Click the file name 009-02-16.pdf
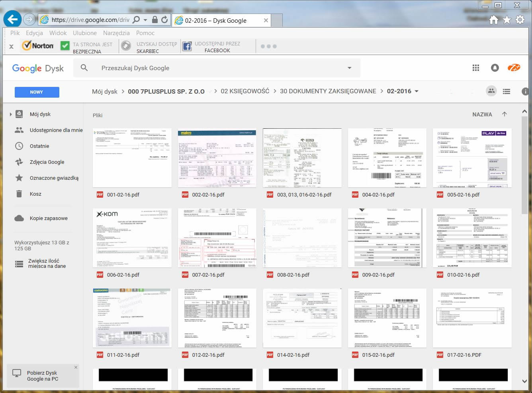532x393 pixels. click(x=378, y=275)
